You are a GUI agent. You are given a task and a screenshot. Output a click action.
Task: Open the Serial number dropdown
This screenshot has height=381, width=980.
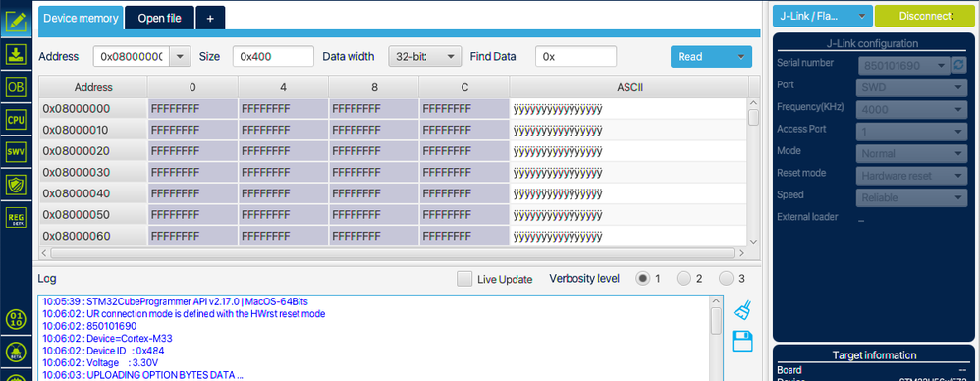point(902,65)
